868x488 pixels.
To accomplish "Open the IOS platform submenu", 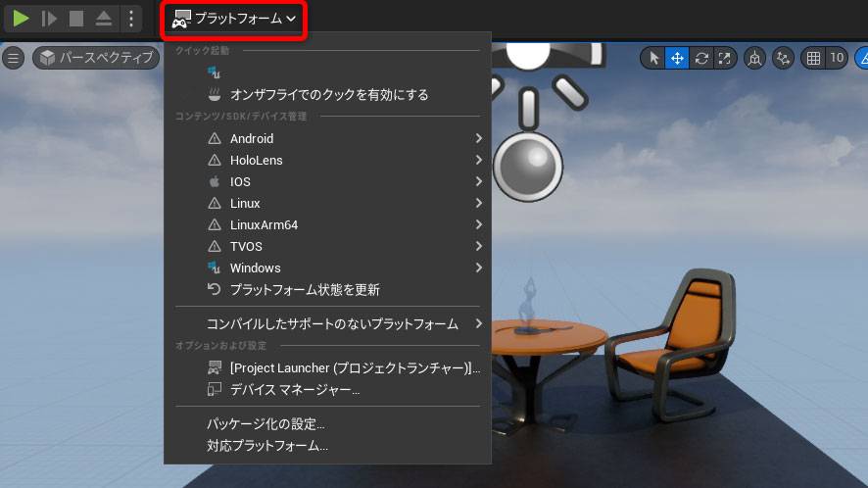I will point(328,181).
